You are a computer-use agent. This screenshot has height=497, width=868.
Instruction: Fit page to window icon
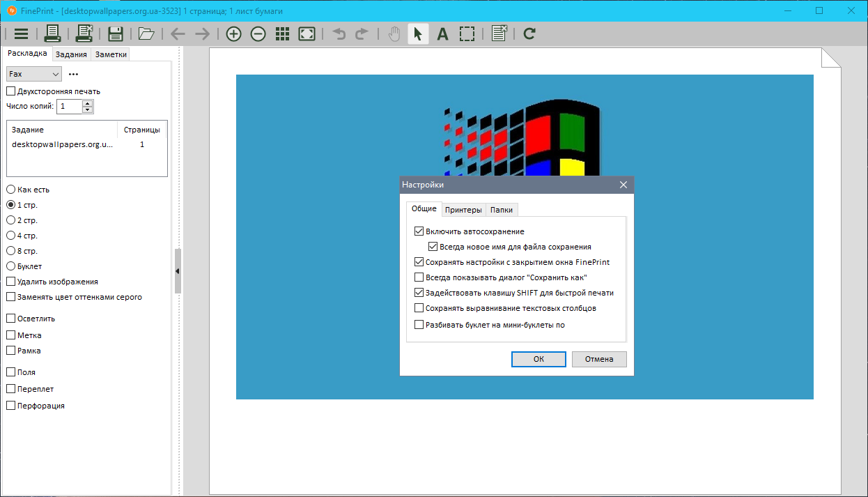(x=307, y=33)
